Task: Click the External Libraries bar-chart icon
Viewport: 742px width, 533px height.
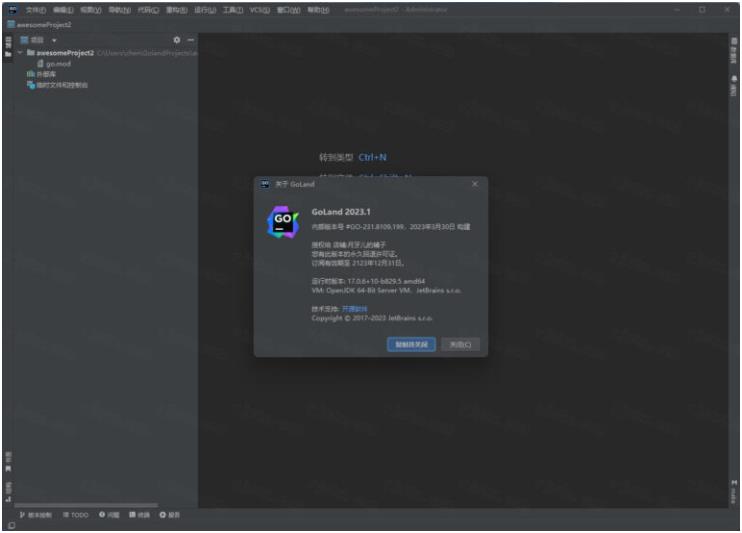Action: [31, 74]
